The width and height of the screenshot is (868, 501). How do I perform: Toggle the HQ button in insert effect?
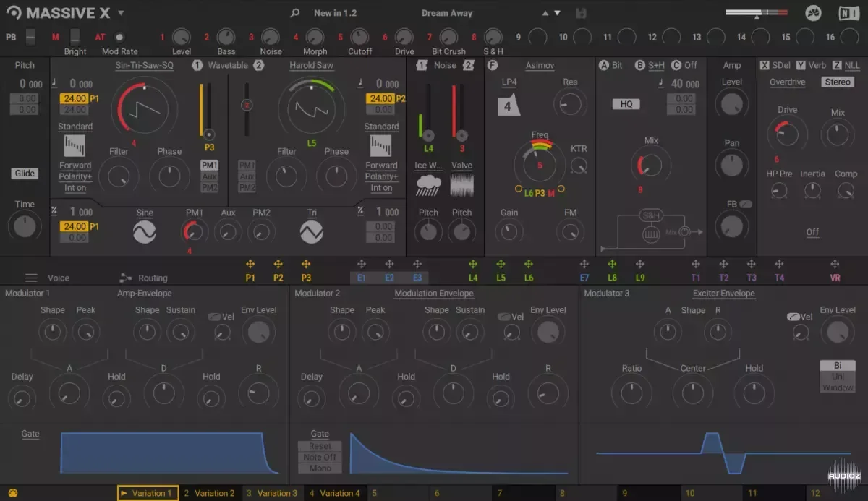point(626,104)
